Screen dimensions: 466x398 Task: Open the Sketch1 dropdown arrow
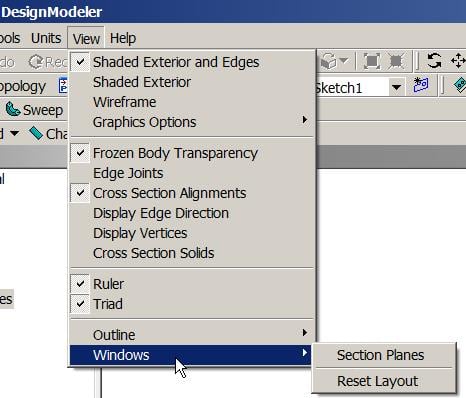pos(396,88)
